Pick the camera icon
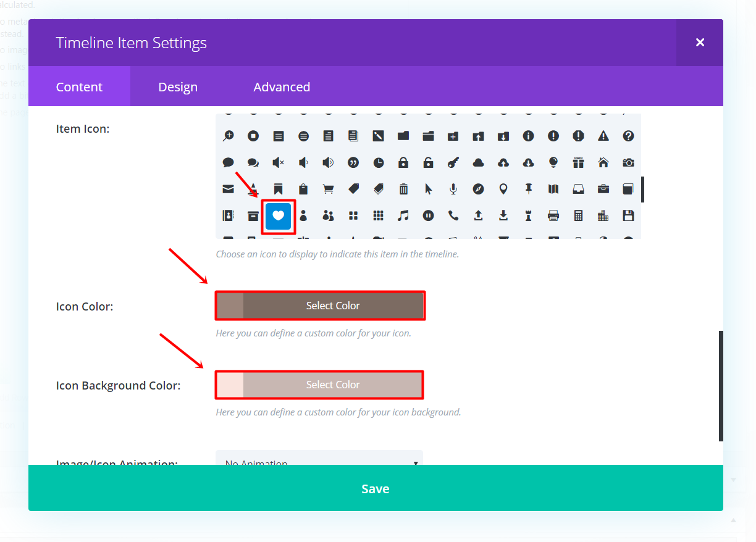Screen dimensions: 756x542 628,162
